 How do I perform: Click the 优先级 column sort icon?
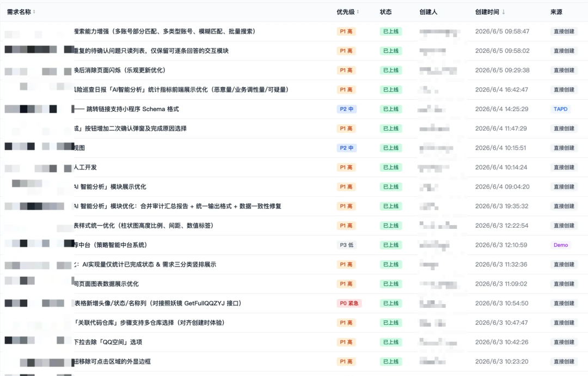pyautogui.click(x=358, y=12)
